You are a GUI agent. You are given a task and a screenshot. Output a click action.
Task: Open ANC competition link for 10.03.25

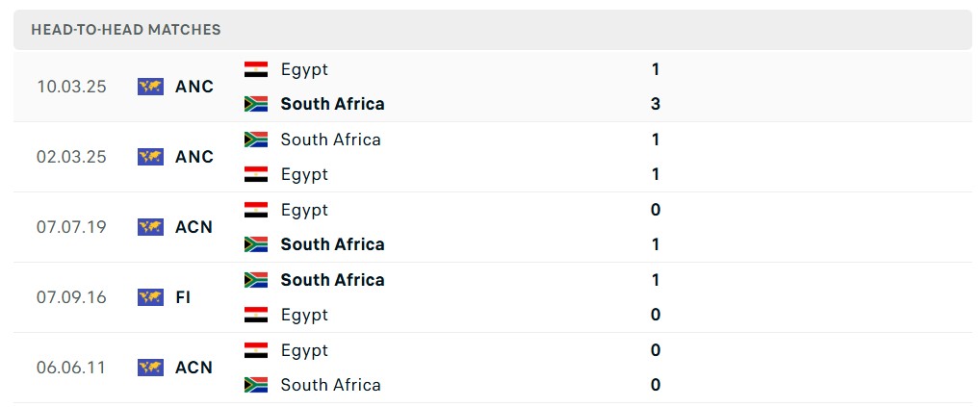194,87
